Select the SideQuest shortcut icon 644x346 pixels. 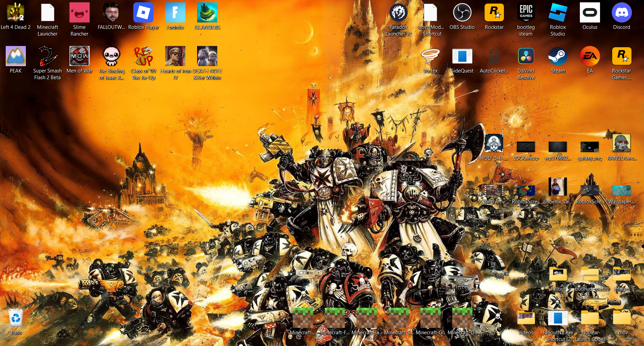(x=462, y=56)
